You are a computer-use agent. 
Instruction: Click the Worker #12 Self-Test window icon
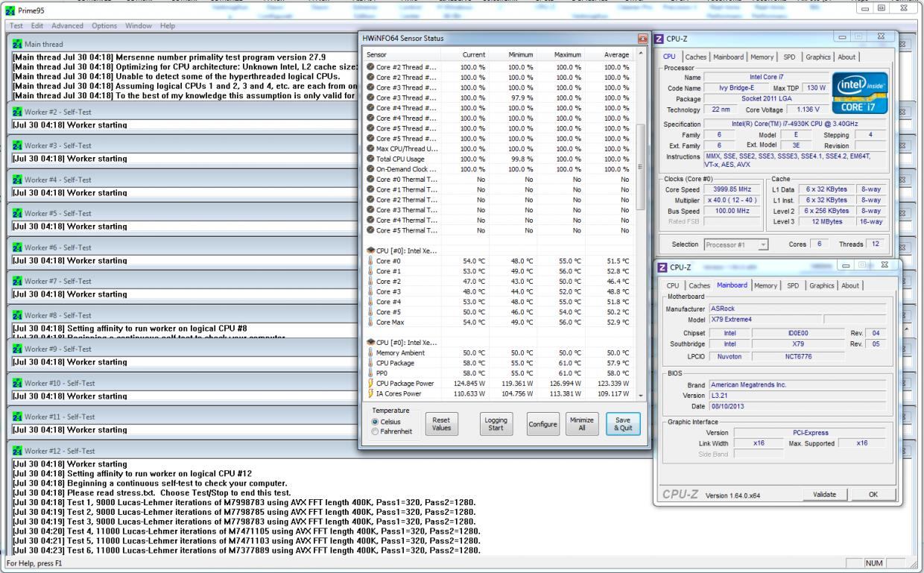tap(17, 451)
